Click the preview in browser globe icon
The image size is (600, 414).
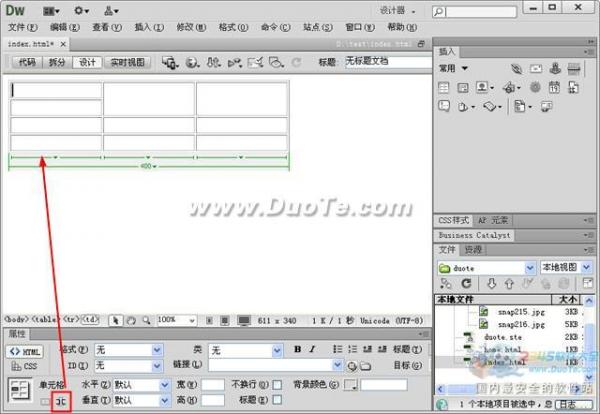[x=191, y=62]
